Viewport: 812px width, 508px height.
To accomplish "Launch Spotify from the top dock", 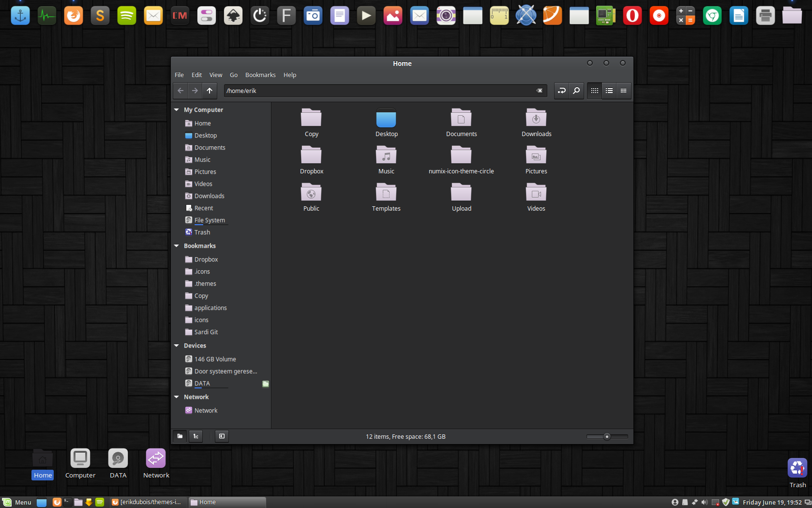I will pyautogui.click(x=127, y=15).
